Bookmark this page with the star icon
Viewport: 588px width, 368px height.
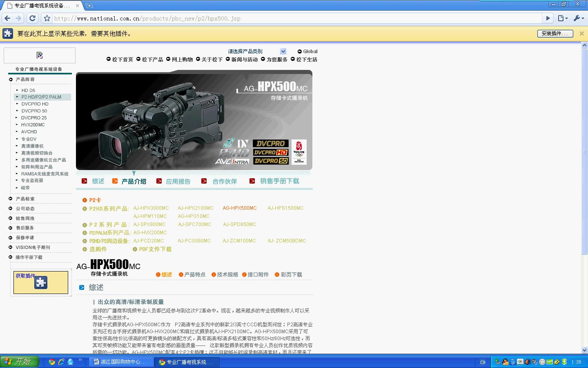pos(47,18)
